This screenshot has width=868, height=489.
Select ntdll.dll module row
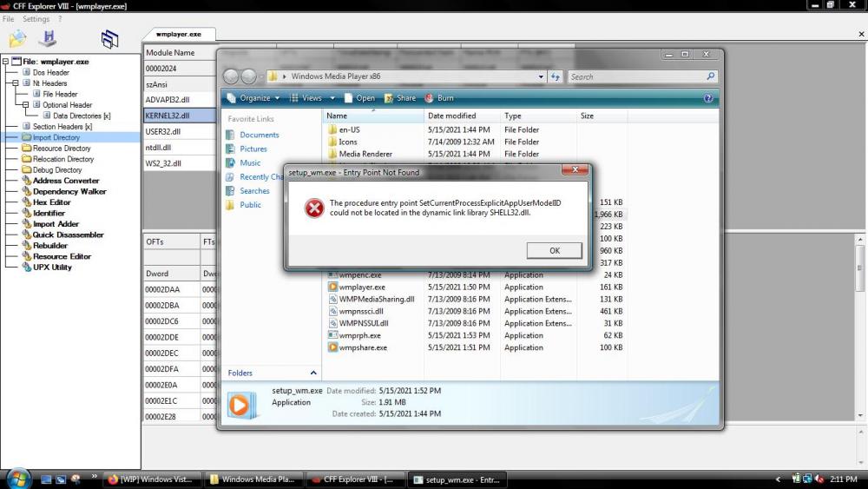180,148
